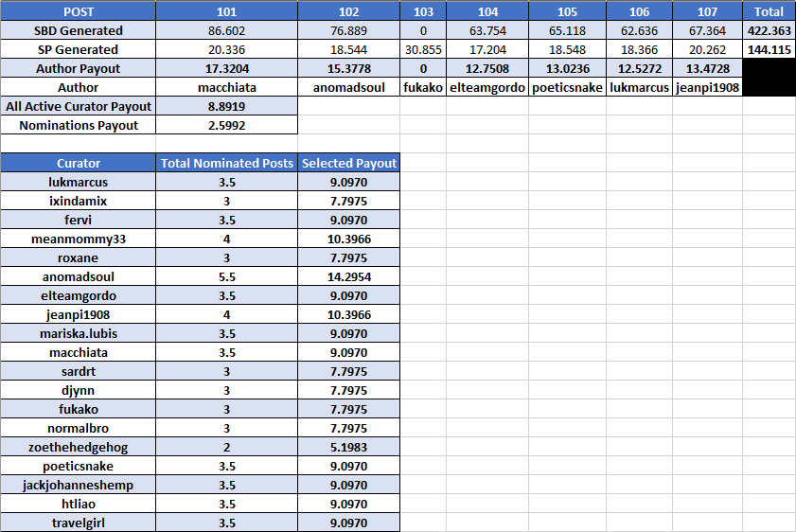
Task: Click author payout 17.3204
Action: point(226,68)
